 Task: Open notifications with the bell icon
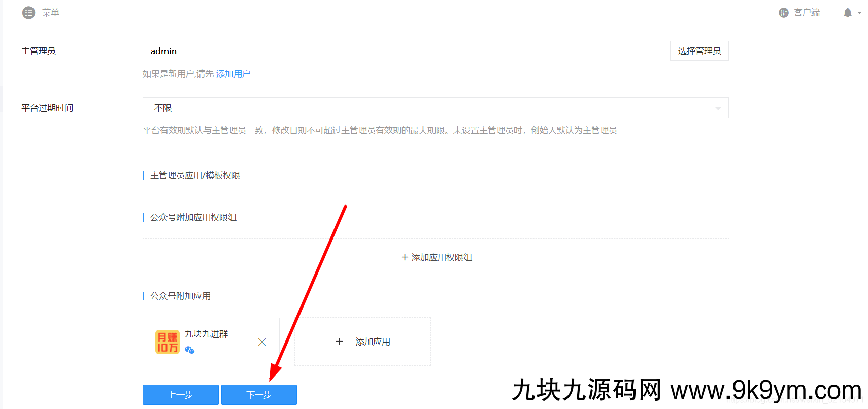847,13
